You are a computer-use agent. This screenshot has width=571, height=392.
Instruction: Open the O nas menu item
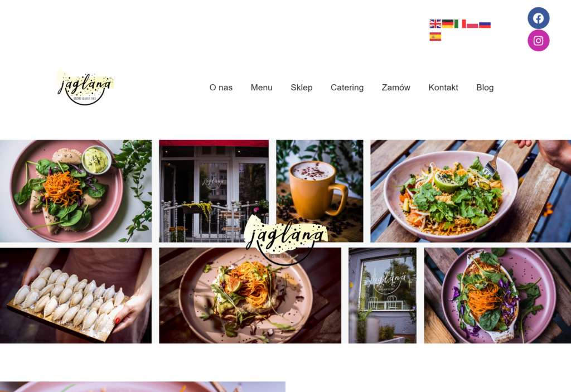click(x=221, y=88)
